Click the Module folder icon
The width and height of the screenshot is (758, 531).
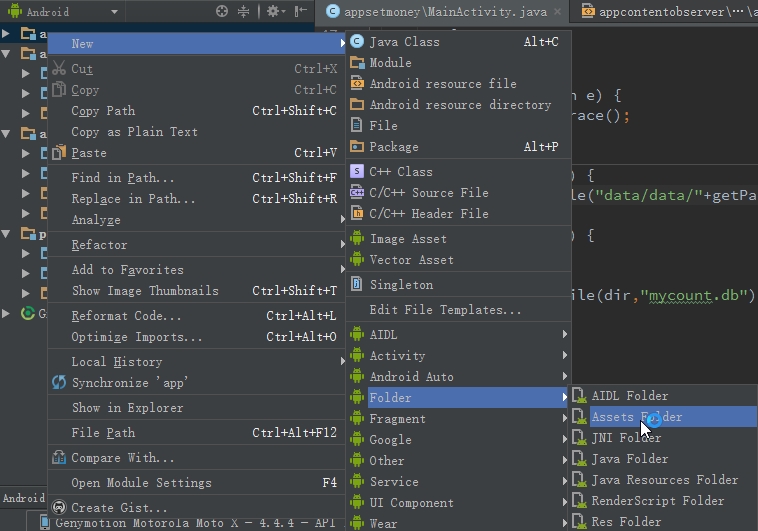coord(357,62)
